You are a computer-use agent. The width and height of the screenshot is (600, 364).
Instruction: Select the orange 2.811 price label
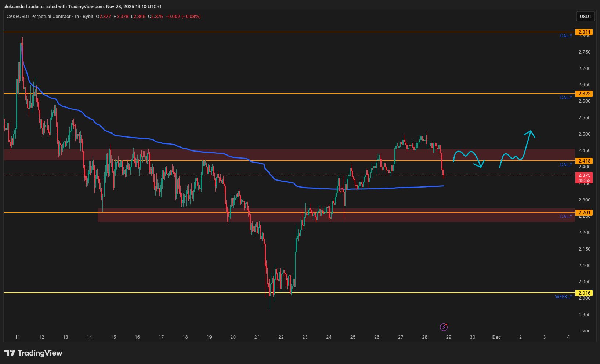(x=584, y=32)
